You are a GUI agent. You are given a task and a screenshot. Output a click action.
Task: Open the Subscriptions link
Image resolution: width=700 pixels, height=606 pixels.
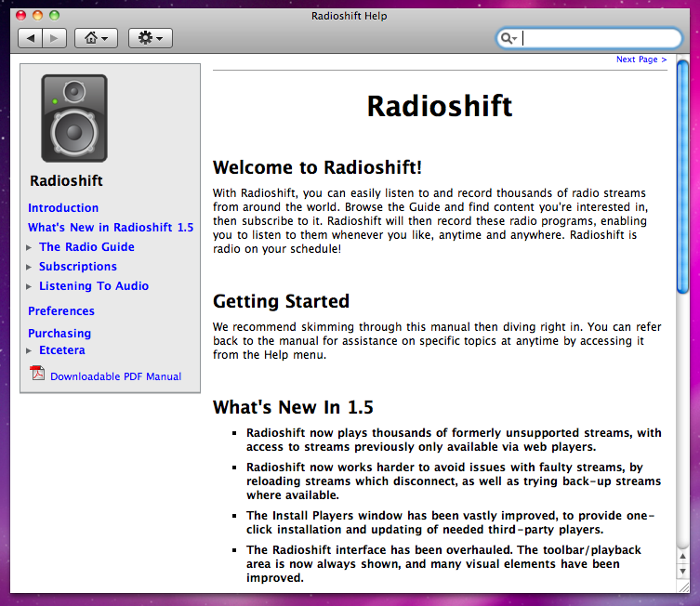click(78, 267)
